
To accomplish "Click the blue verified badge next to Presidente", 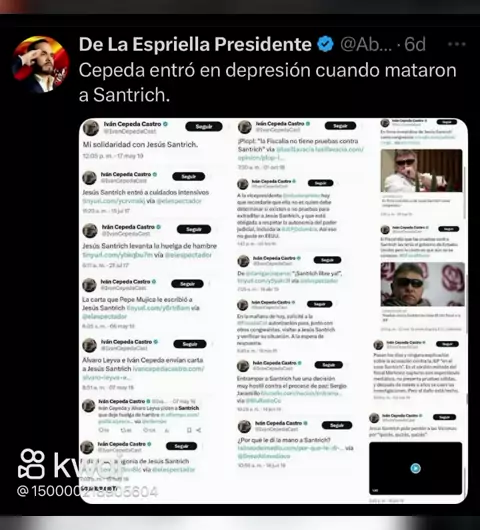I will (x=326, y=44).
